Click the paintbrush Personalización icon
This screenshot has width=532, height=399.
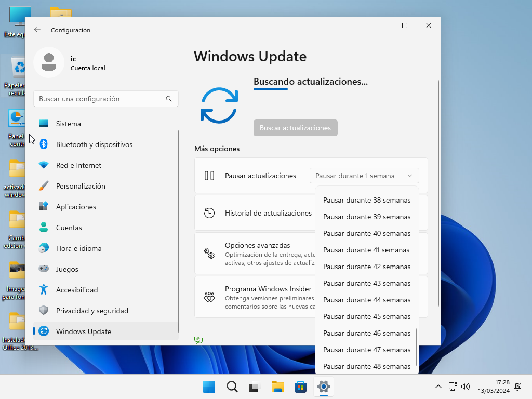click(44, 186)
